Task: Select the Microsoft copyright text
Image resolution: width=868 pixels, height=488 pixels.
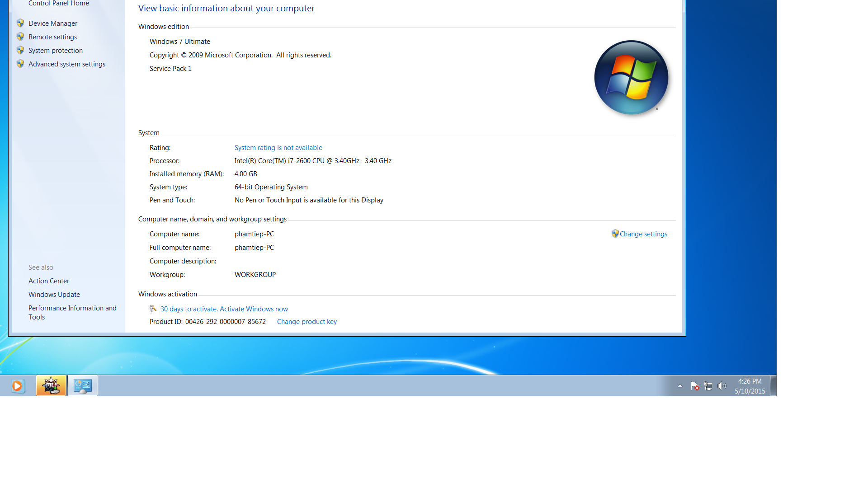Action: pos(241,55)
